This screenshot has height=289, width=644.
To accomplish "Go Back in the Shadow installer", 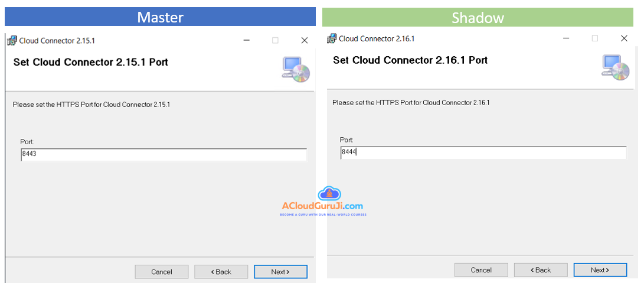I will pyautogui.click(x=541, y=270).
